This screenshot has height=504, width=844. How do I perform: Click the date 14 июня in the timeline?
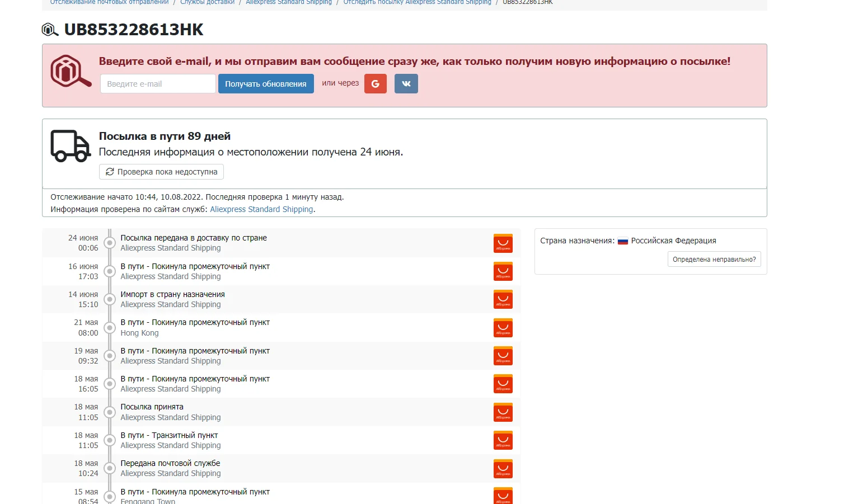pyautogui.click(x=83, y=294)
